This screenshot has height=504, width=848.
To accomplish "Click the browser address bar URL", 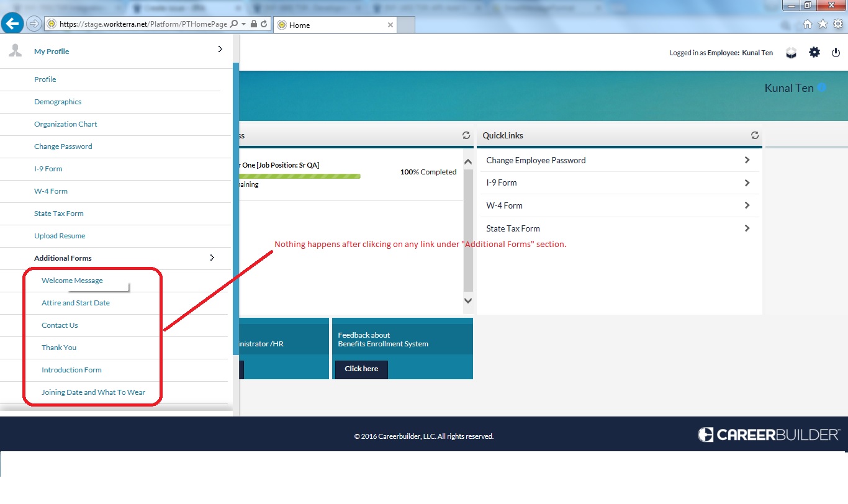I will coord(143,24).
